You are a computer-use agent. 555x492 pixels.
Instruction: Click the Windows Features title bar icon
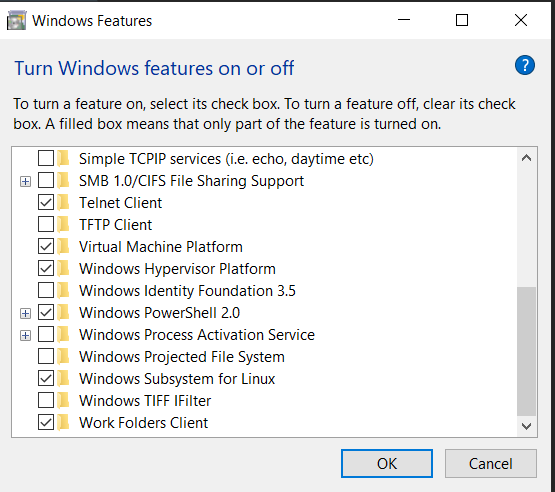click(16, 21)
